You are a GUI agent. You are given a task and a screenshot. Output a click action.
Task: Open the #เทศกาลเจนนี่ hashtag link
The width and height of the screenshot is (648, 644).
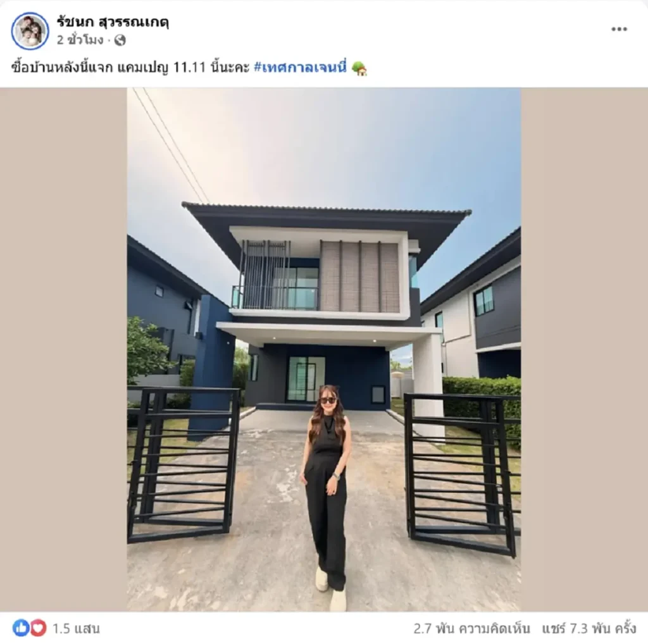point(300,67)
